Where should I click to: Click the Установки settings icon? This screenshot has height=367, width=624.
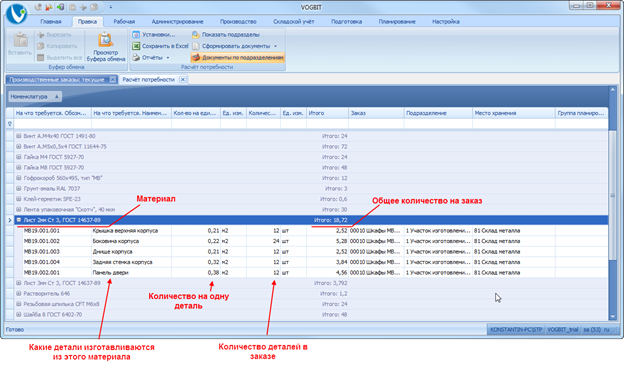click(x=136, y=35)
